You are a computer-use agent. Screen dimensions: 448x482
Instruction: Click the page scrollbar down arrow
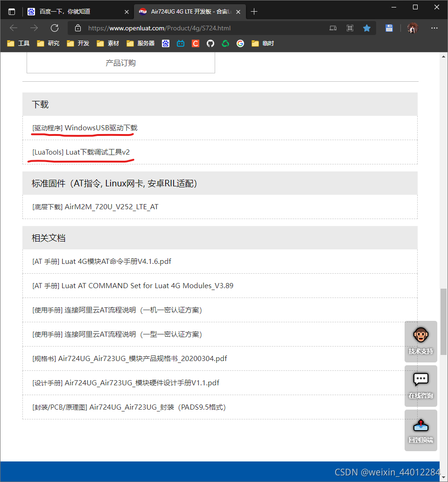pyautogui.click(x=443, y=477)
